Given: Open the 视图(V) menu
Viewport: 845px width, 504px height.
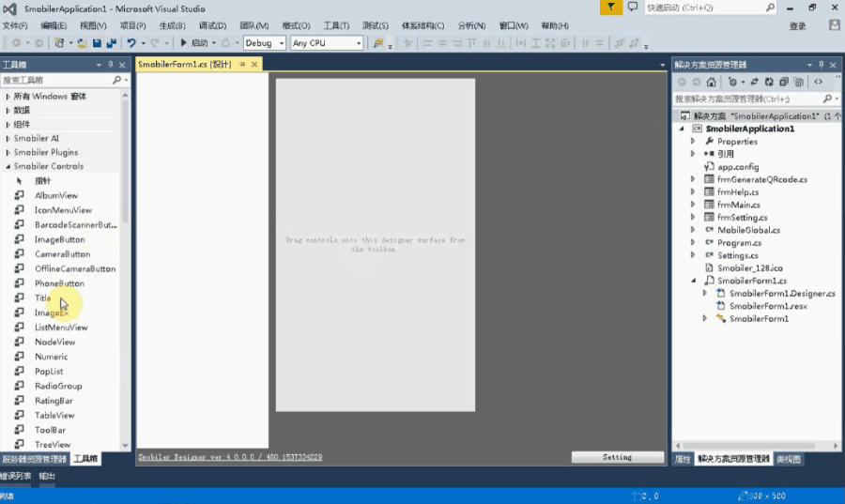Looking at the screenshot, I should 93,25.
